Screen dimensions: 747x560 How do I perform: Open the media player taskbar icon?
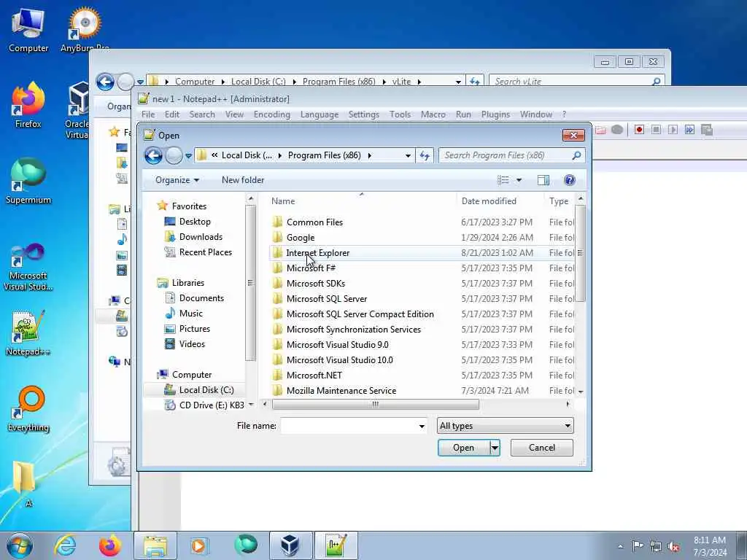198,545
